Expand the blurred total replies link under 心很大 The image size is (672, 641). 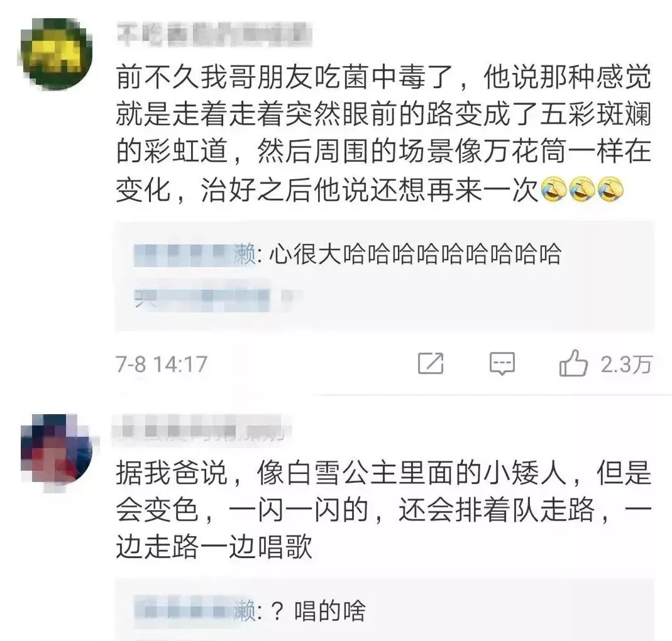(219, 295)
